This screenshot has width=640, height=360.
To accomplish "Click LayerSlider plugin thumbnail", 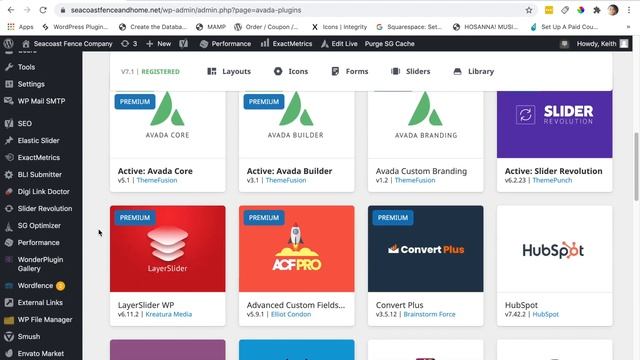I will pyautogui.click(x=167, y=249).
